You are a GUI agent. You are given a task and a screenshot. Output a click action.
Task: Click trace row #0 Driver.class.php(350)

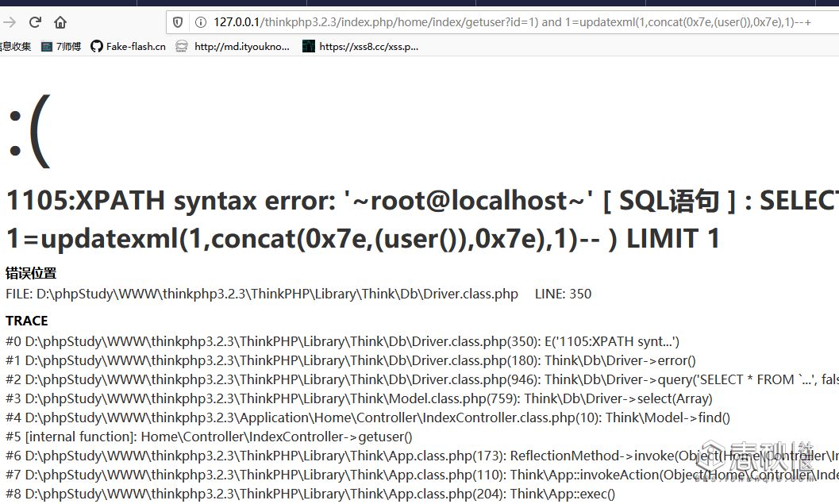[x=342, y=341]
